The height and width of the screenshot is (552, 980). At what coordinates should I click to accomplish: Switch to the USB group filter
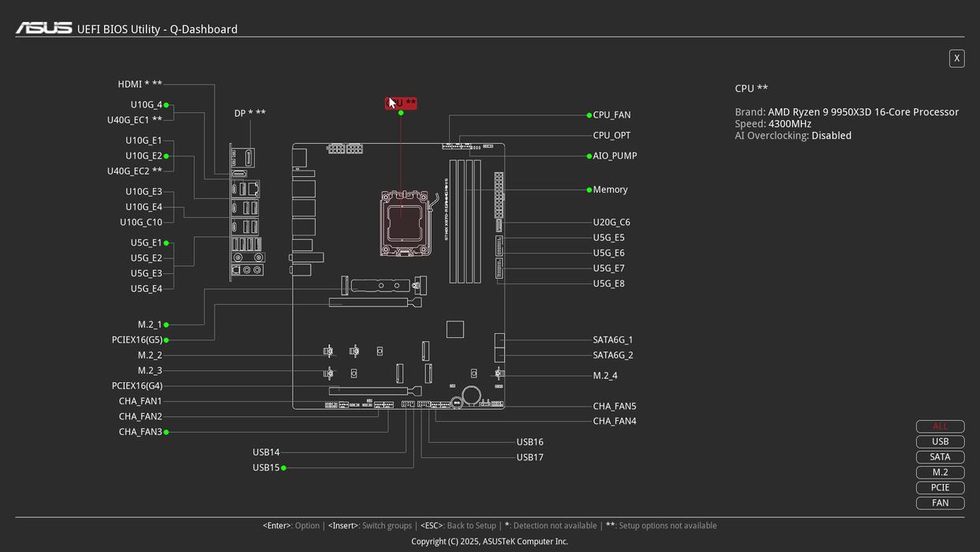click(940, 441)
